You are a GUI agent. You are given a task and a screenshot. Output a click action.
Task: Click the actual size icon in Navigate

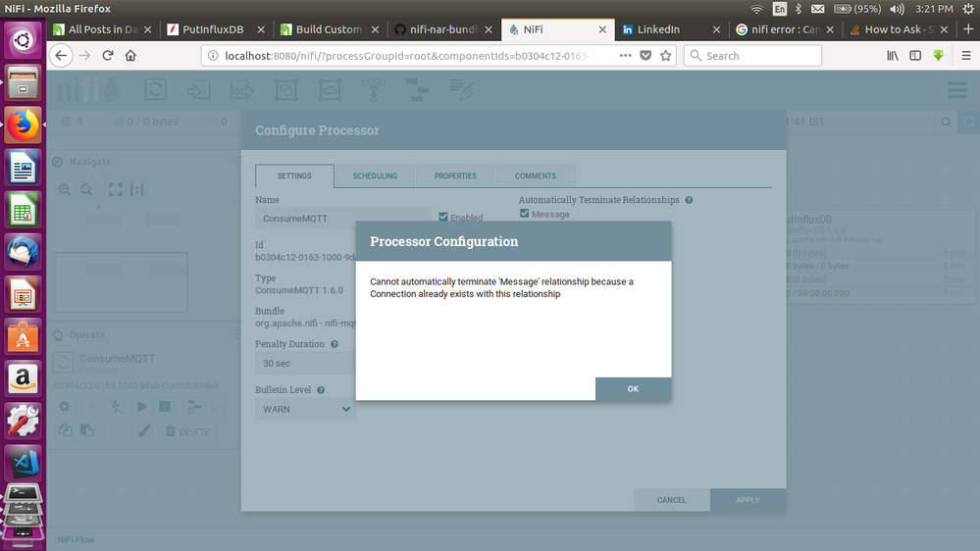tap(137, 189)
